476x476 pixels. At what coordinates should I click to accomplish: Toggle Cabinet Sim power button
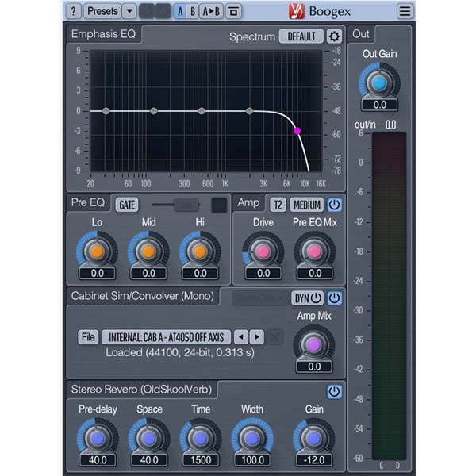click(x=334, y=298)
